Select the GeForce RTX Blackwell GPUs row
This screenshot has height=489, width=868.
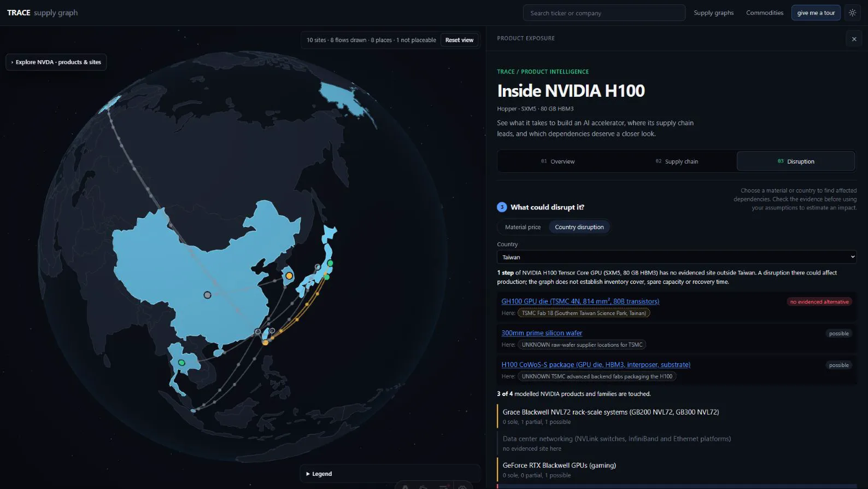click(677, 470)
